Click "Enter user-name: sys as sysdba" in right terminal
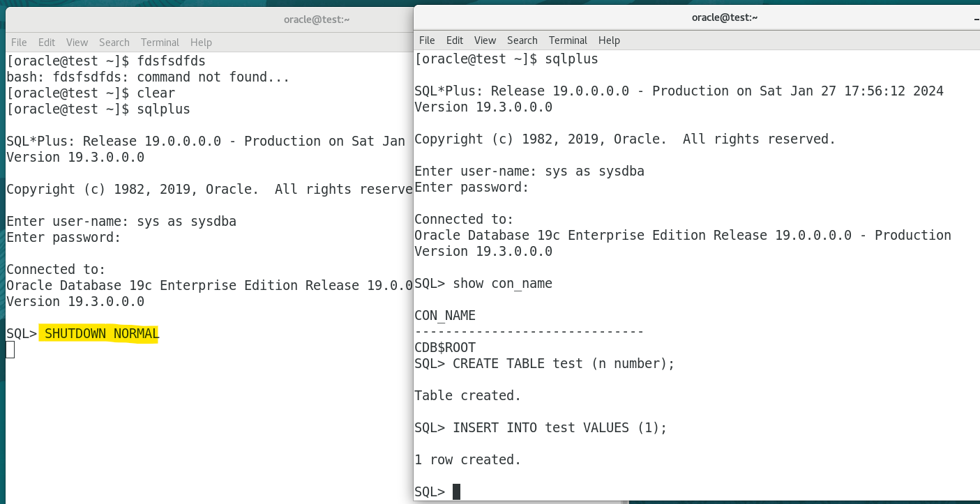Viewport: 980px width, 504px height. [x=529, y=171]
